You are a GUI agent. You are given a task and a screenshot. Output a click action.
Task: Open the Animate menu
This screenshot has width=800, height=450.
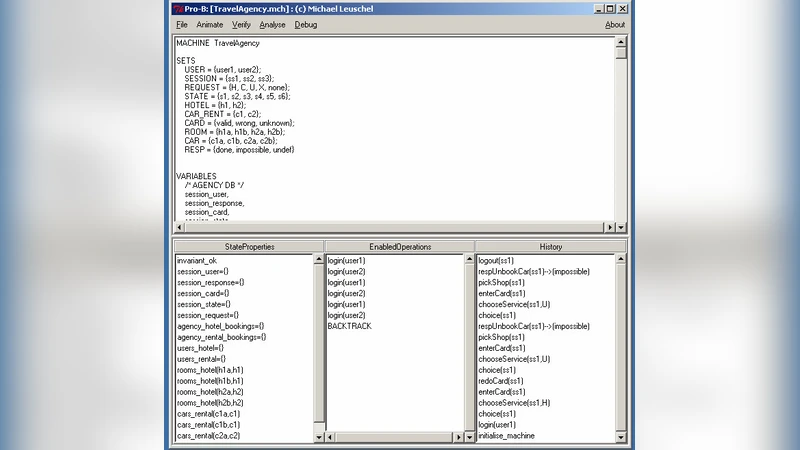coord(210,24)
